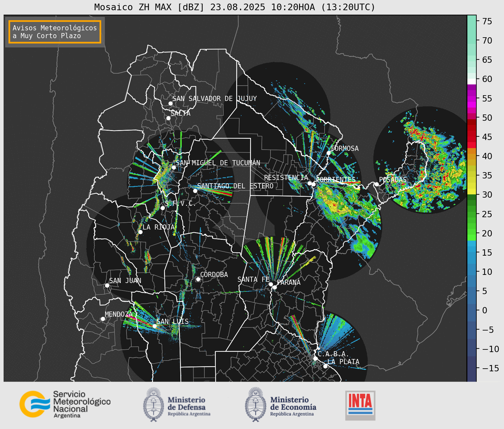Screen dimensions: 504x429
Task: Click the SAN SALVADOR DE JUJUY label
Action: point(215,99)
